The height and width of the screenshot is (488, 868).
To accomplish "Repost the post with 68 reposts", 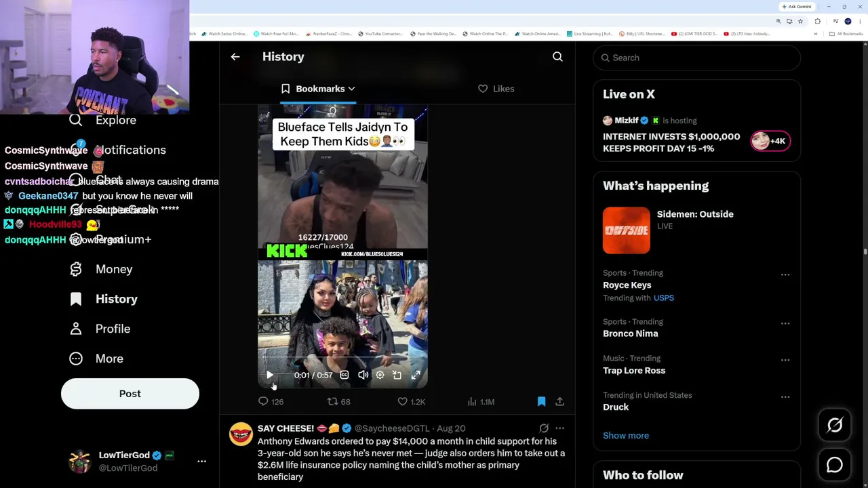I will (x=339, y=402).
